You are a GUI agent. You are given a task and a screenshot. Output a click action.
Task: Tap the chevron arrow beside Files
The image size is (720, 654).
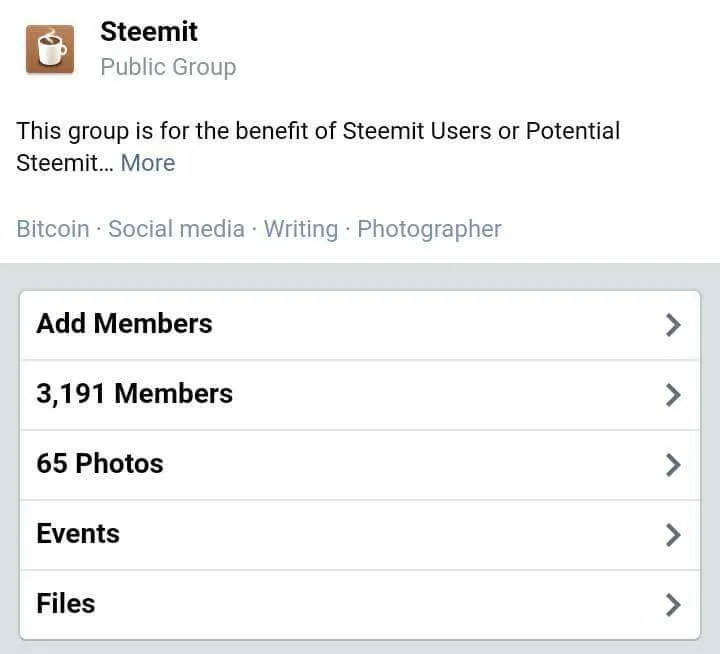point(673,605)
